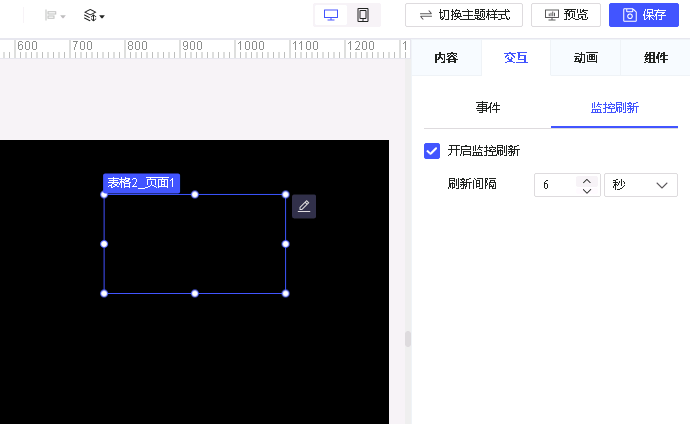Screen dimensions: 690x424
Task: Click the right-middle resize handle of table
Action: tap(286, 244)
